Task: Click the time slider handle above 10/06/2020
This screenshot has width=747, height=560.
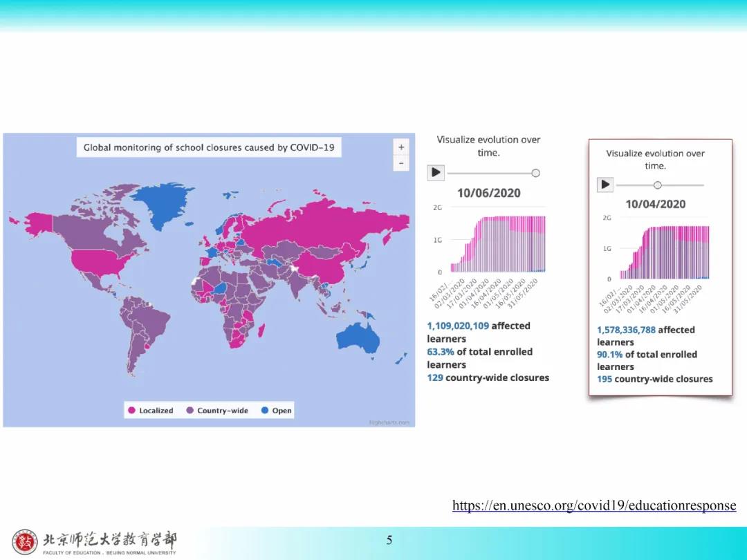Action: coord(535,173)
